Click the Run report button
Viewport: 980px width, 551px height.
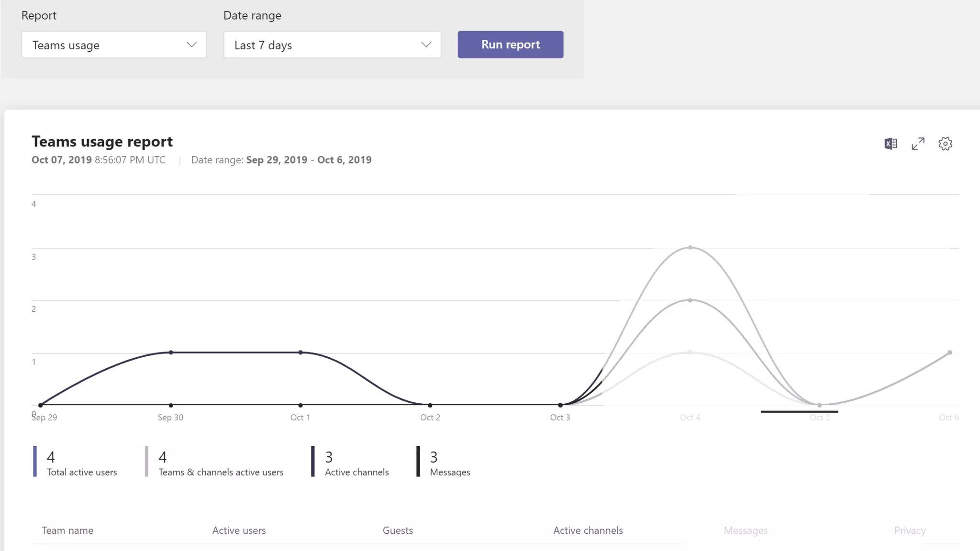(x=510, y=44)
